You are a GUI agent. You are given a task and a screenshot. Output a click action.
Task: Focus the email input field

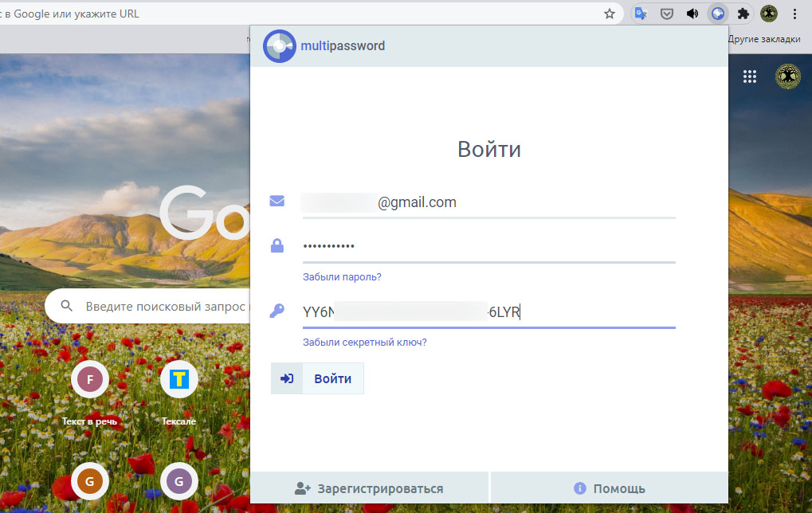488,202
